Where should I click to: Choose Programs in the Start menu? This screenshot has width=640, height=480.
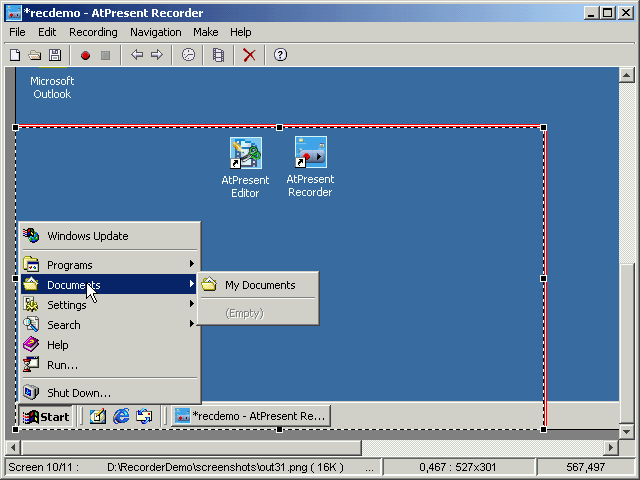pos(109,264)
